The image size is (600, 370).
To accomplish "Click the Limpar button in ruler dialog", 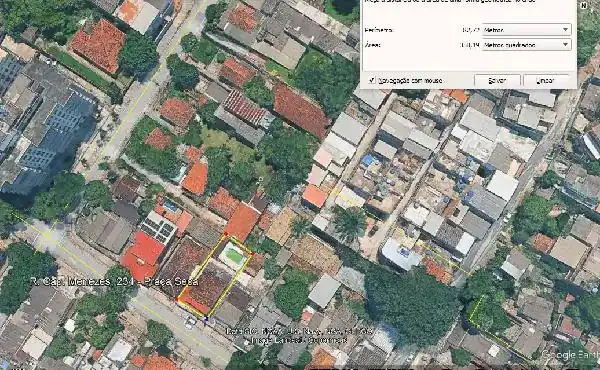I will point(545,81).
